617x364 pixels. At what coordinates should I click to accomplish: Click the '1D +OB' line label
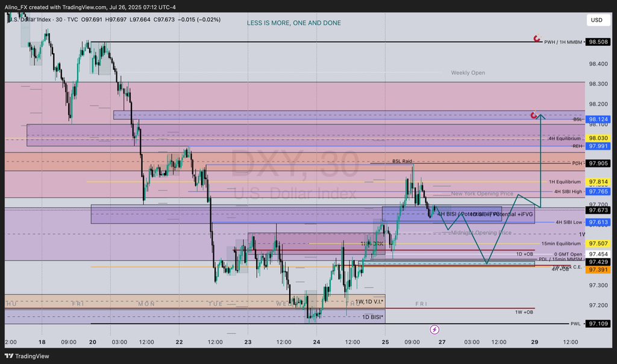click(525, 254)
